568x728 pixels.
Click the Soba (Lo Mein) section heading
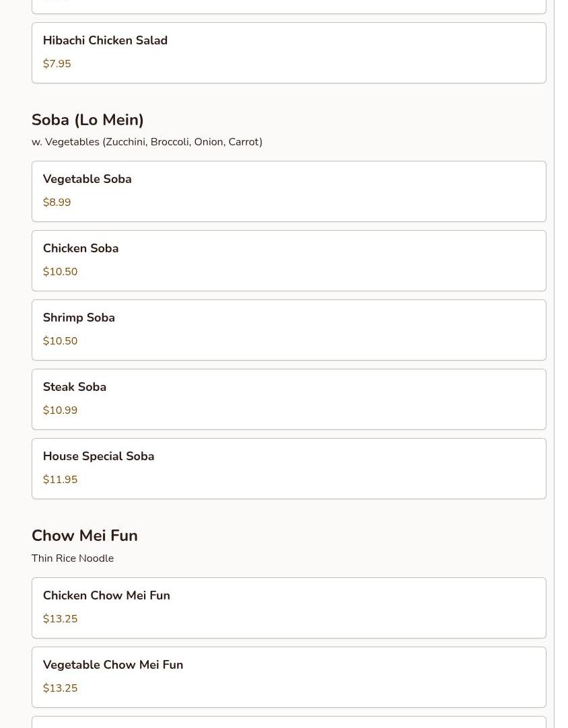coord(87,120)
